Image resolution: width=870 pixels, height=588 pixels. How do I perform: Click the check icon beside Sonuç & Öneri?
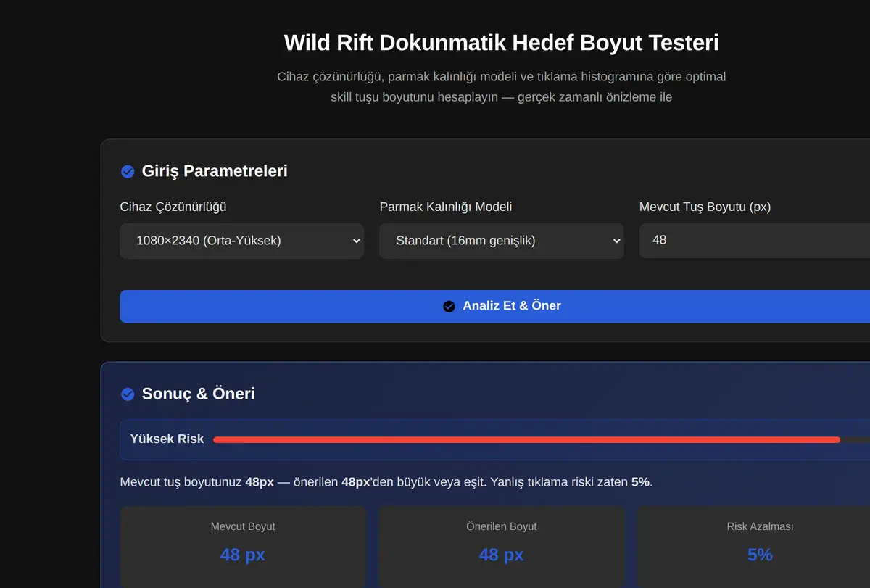[128, 394]
